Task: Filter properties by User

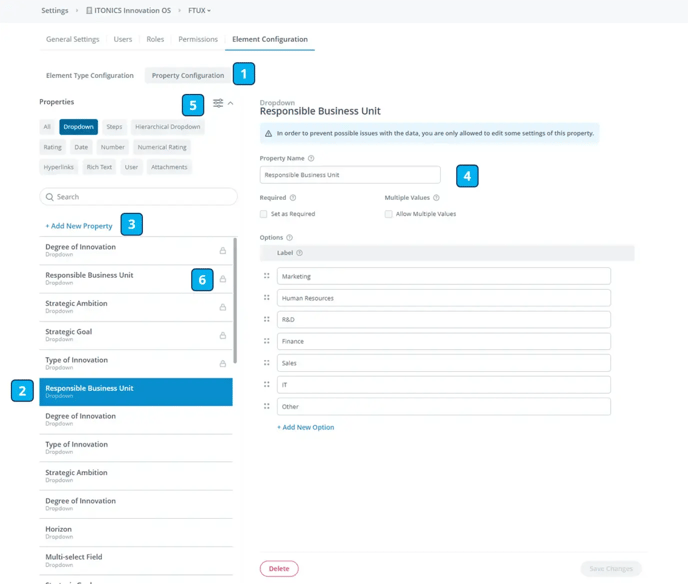Action: point(131,167)
